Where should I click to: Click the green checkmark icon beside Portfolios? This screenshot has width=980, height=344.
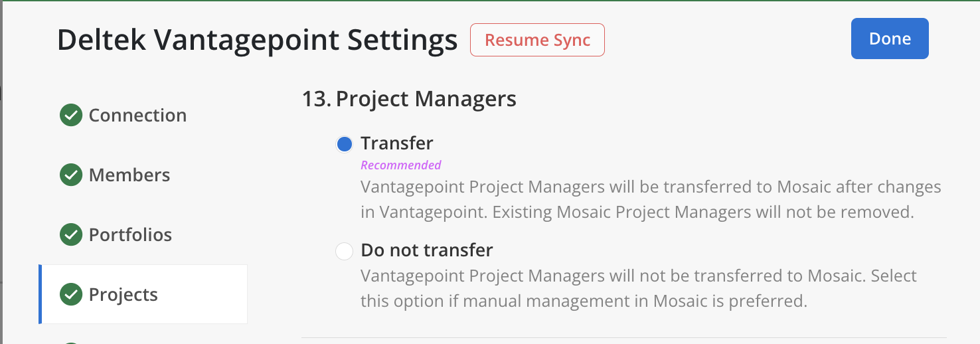[71, 235]
